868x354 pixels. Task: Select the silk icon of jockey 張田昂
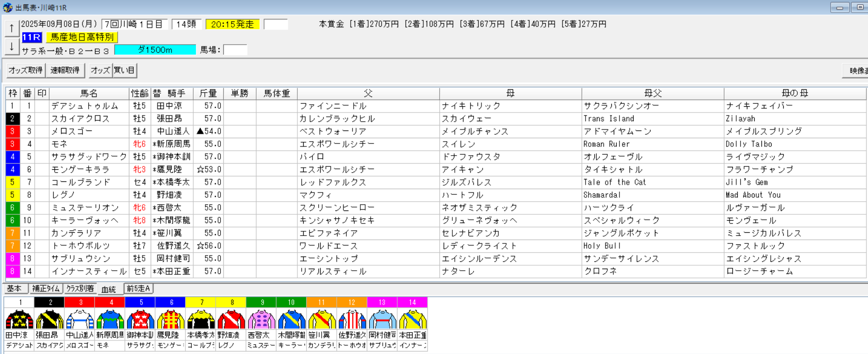(49, 319)
